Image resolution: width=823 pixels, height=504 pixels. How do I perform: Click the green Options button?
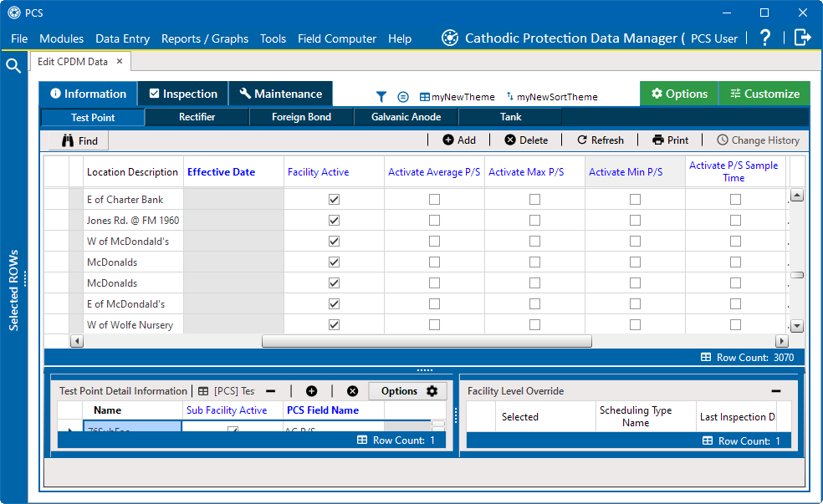(679, 94)
